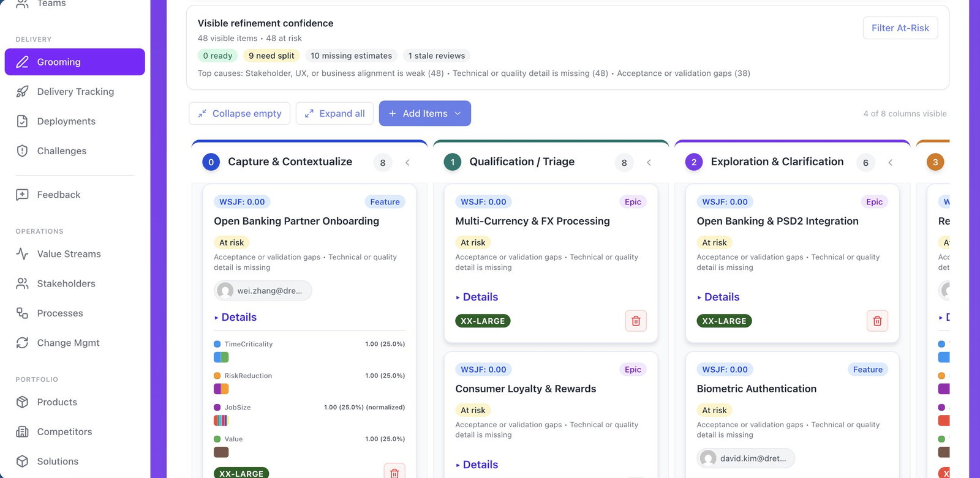Click the brown Value color swatch
The width and height of the screenshot is (980, 478).
click(221, 452)
